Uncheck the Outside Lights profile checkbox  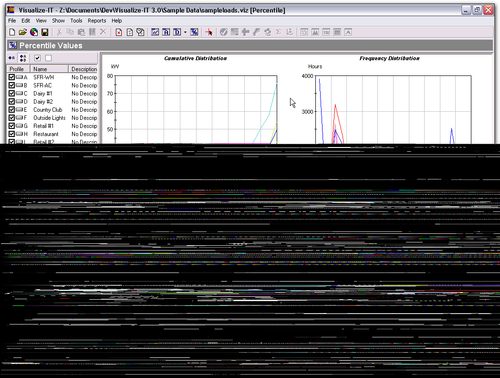[12, 118]
